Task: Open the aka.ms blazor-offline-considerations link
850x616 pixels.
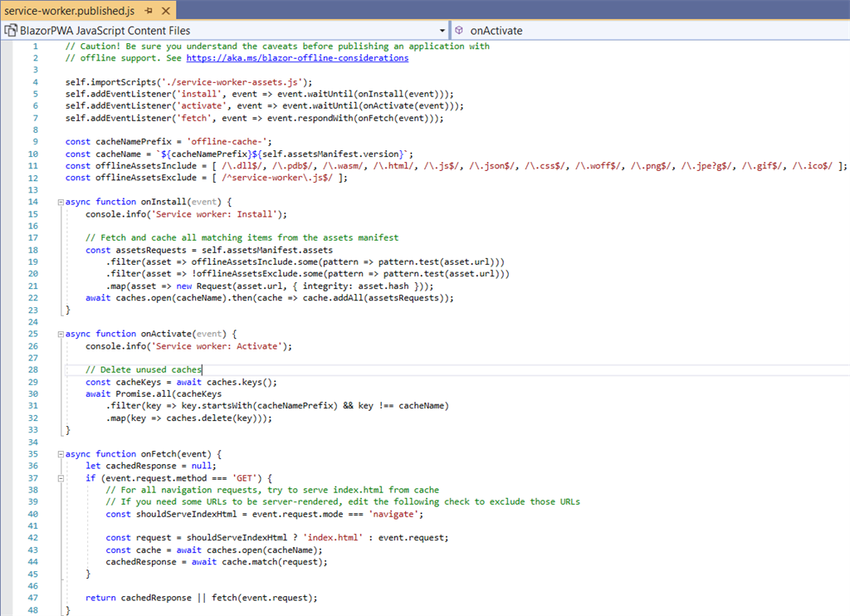Action: [297, 58]
